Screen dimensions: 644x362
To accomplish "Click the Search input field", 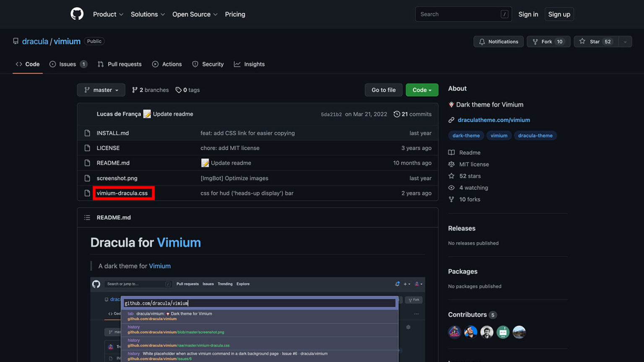I will coord(463,14).
